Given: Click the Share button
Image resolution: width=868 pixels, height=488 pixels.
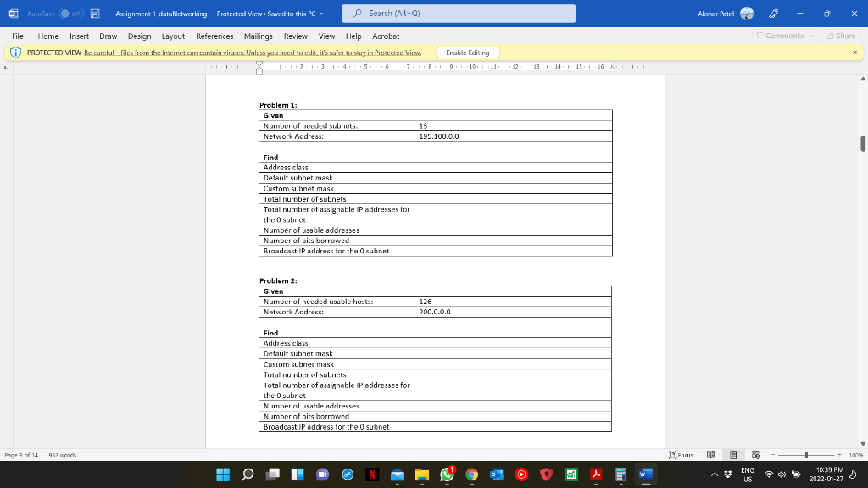Looking at the screenshot, I should pyautogui.click(x=842, y=36).
